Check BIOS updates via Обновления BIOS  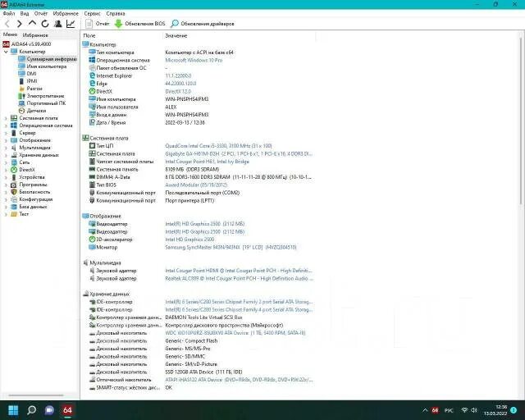coord(139,24)
